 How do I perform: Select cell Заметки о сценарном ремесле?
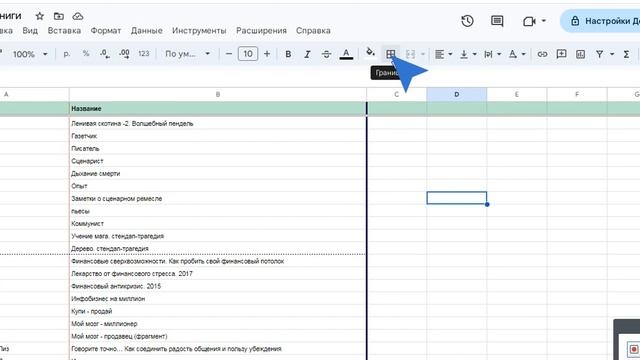218,198
